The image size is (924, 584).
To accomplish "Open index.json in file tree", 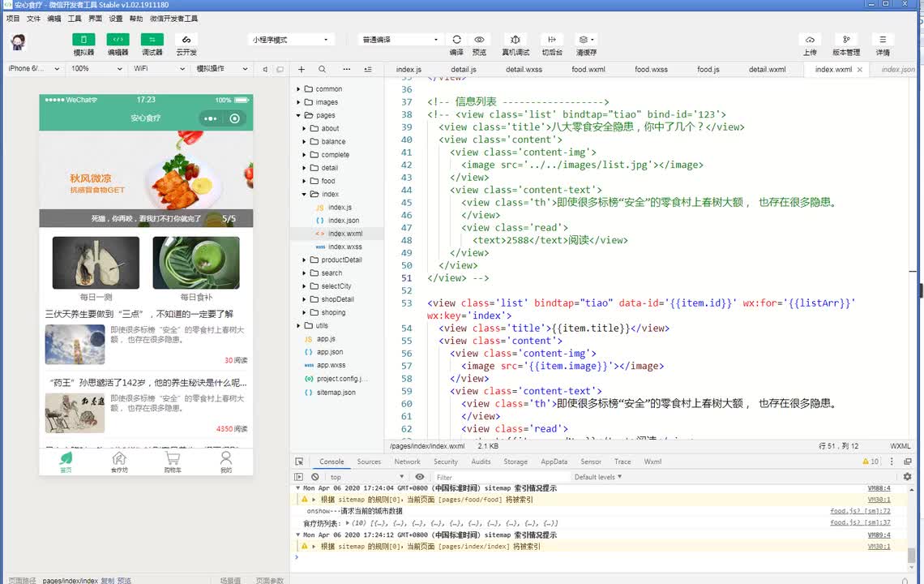I will (344, 221).
